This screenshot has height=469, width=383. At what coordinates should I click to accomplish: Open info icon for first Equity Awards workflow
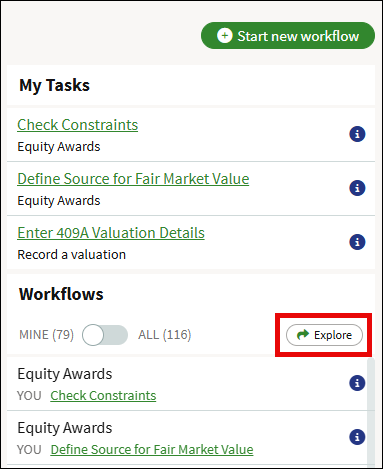357,383
